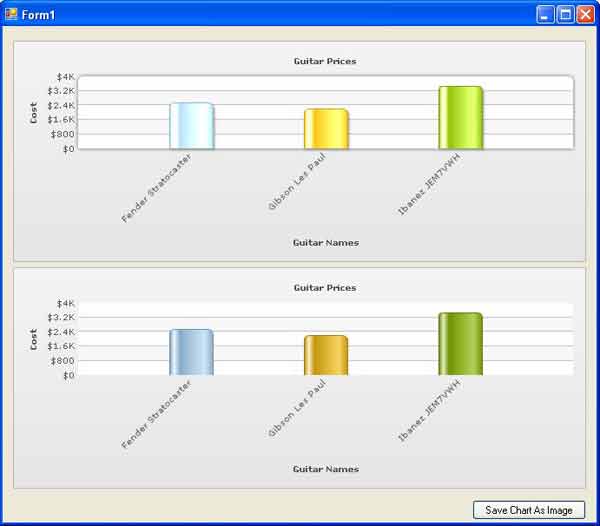Select the lime green Ibanez bar in top chart
Screen dimensions: 600x526
[460, 118]
